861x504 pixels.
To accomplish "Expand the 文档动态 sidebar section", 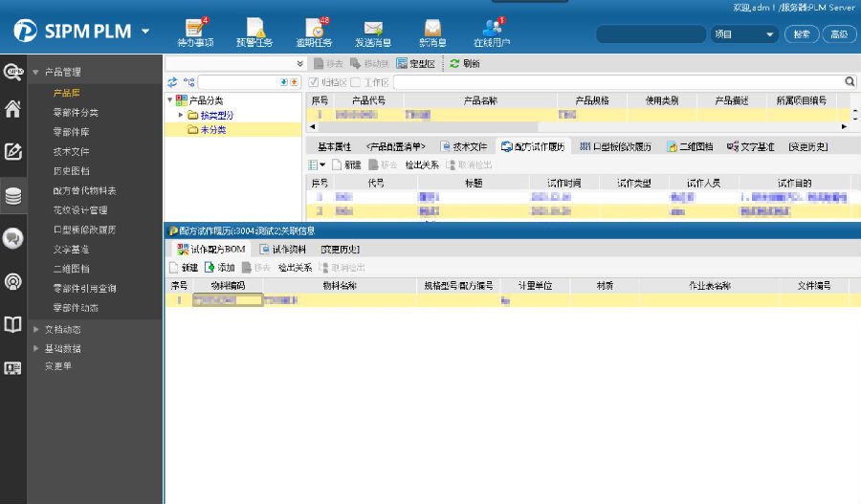I will tap(36, 329).
